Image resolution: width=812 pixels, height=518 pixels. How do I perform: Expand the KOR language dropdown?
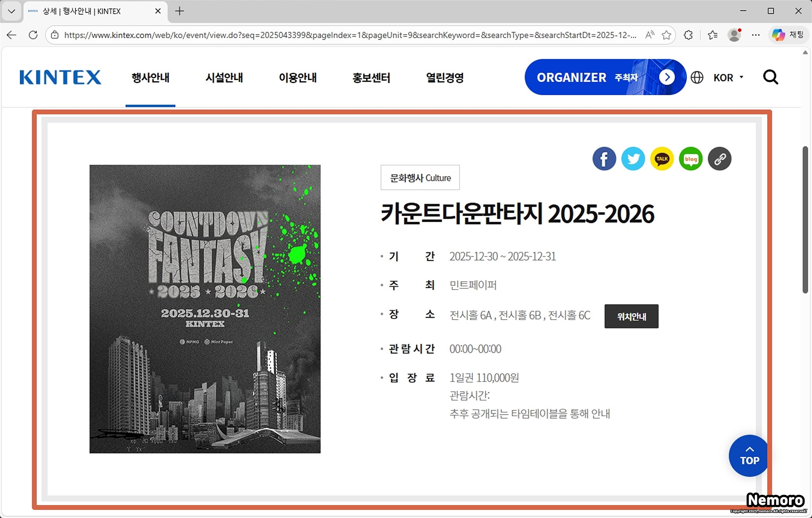[728, 77]
